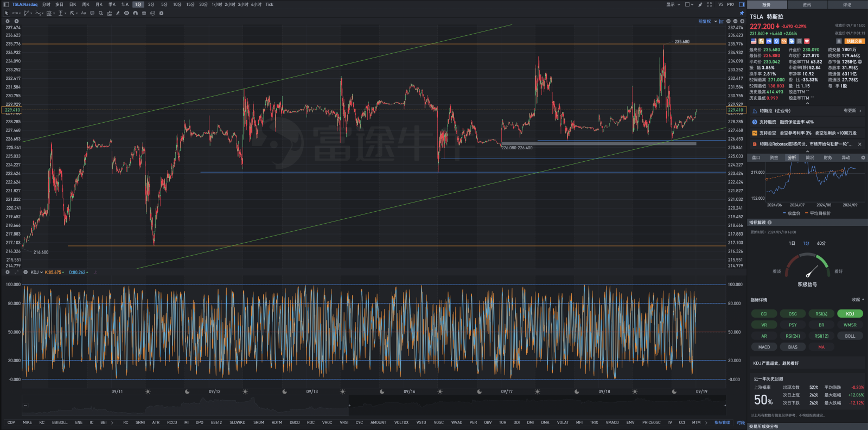Collapse indicator details with 收起
This screenshot has width=868, height=430.
pos(857,300)
